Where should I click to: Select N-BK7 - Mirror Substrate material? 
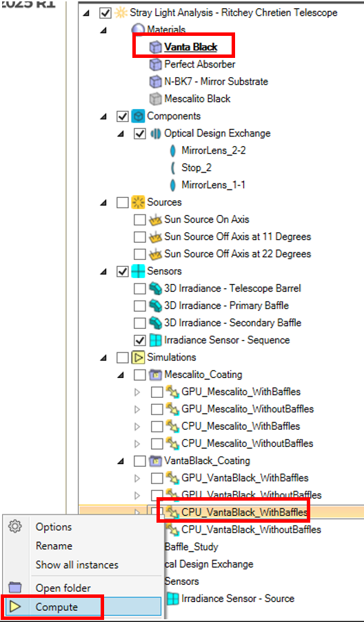(x=216, y=82)
